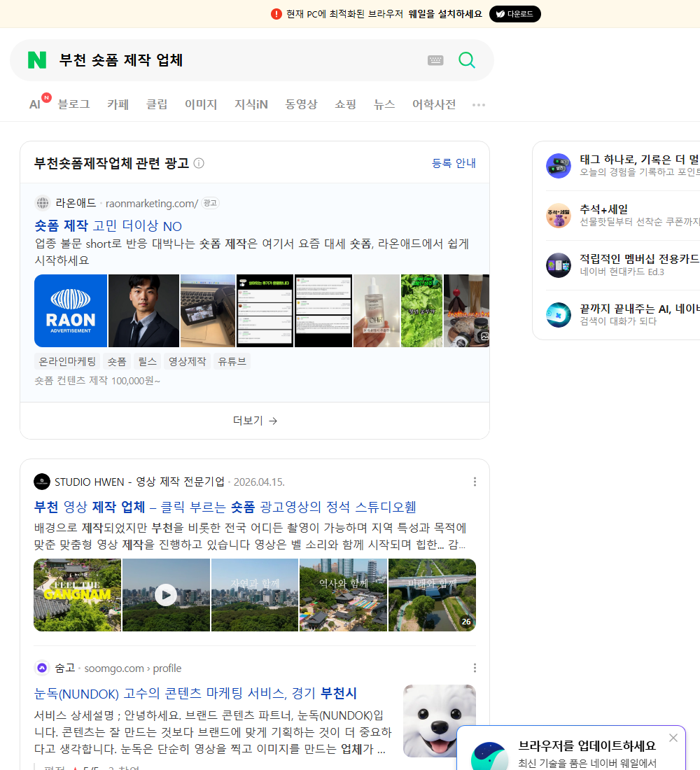Select the 릴스 tag
This screenshot has width=700, height=770.
click(148, 361)
